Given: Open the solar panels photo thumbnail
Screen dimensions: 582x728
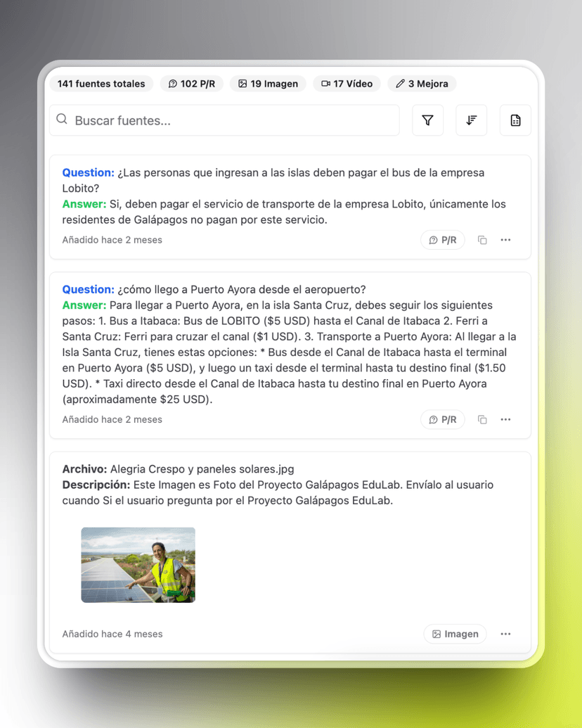Looking at the screenshot, I should 138,565.
